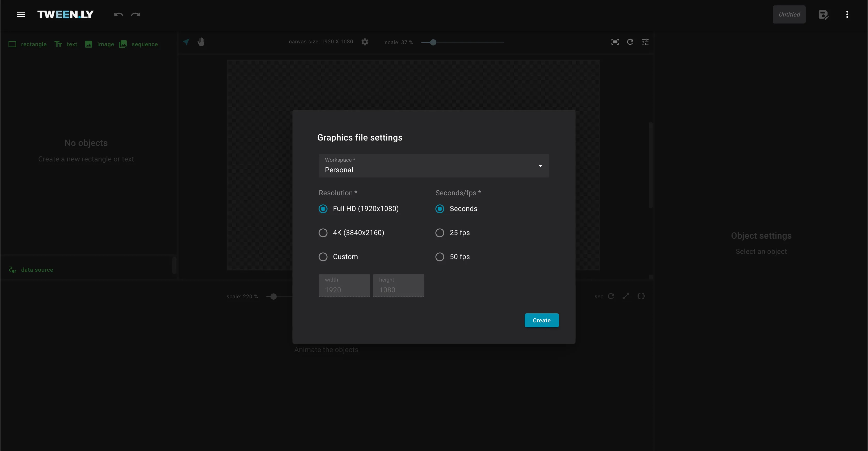Open the Workspace dropdown

tap(540, 166)
